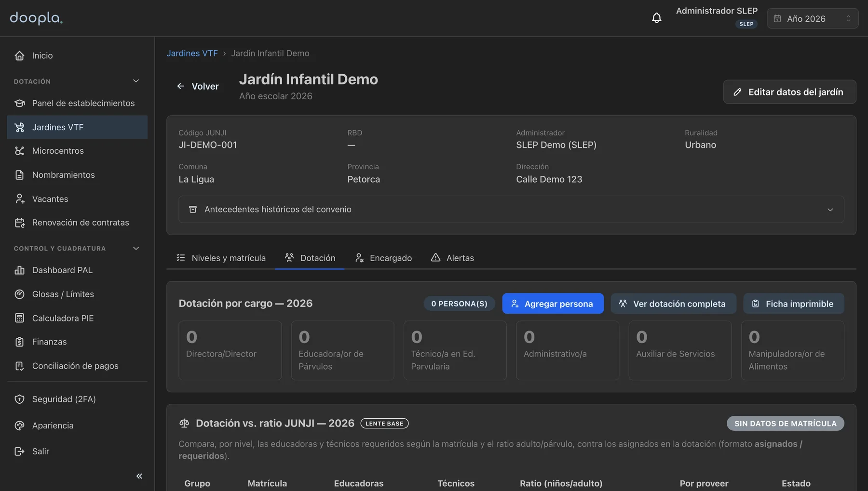Click the Microcentros icon in sidebar

pyautogui.click(x=19, y=151)
